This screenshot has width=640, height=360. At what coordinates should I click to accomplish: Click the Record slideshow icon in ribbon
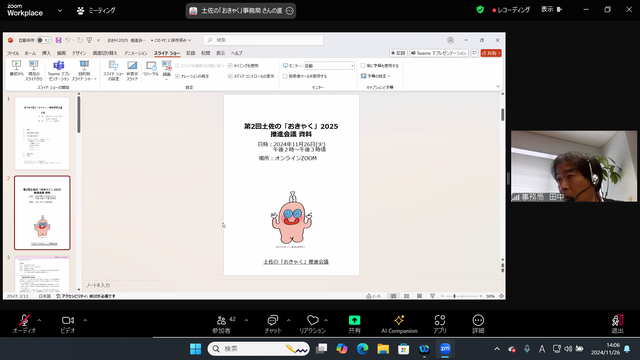click(x=167, y=65)
